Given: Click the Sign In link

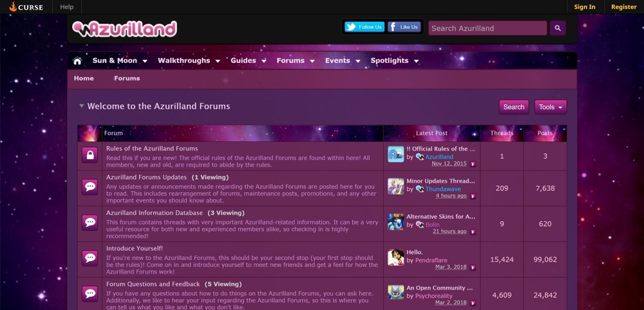Looking at the screenshot, I should point(585,7).
